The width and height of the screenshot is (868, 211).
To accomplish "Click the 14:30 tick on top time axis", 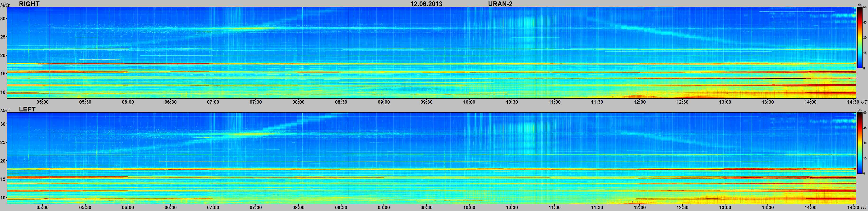I will point(853,102).
